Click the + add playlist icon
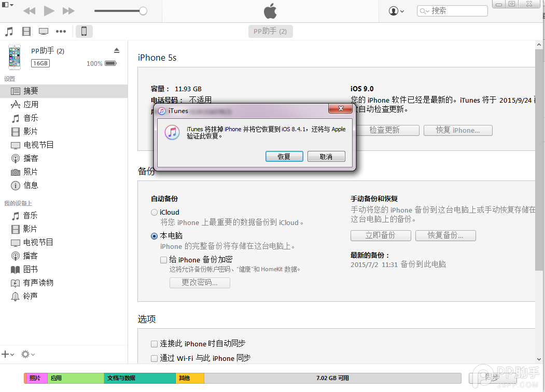The height and width of the screenshot is (392, 545). click(6, 354)
